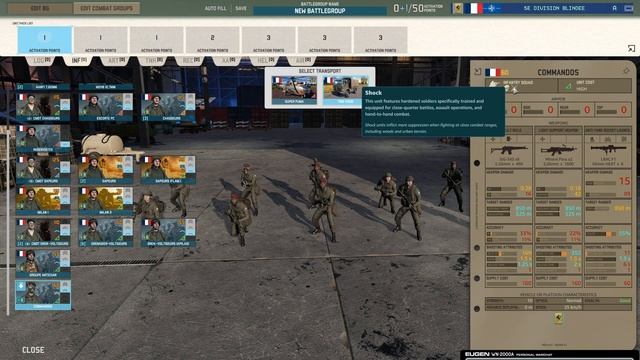The width and height of the screenshot is (640, 360).
Task: Switch to EDIT COMBAT GROUPS
Action: tap(107, 8)
